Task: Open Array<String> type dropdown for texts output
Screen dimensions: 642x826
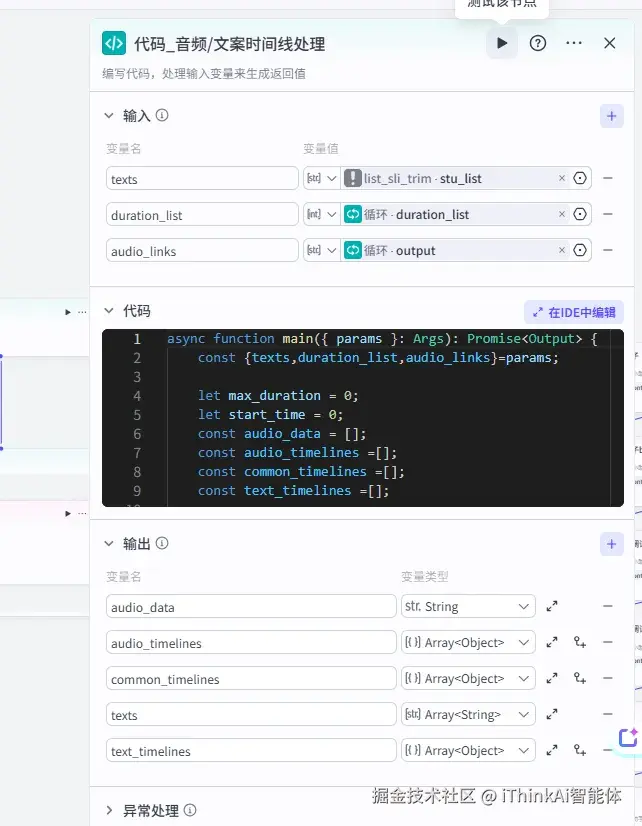Action: point(468,714)
